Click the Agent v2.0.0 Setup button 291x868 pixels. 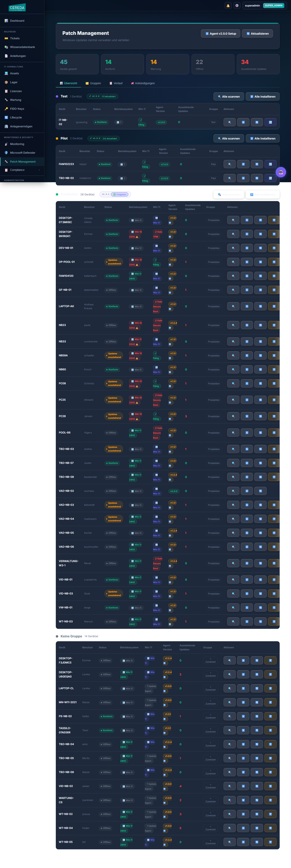coord(221,34)
